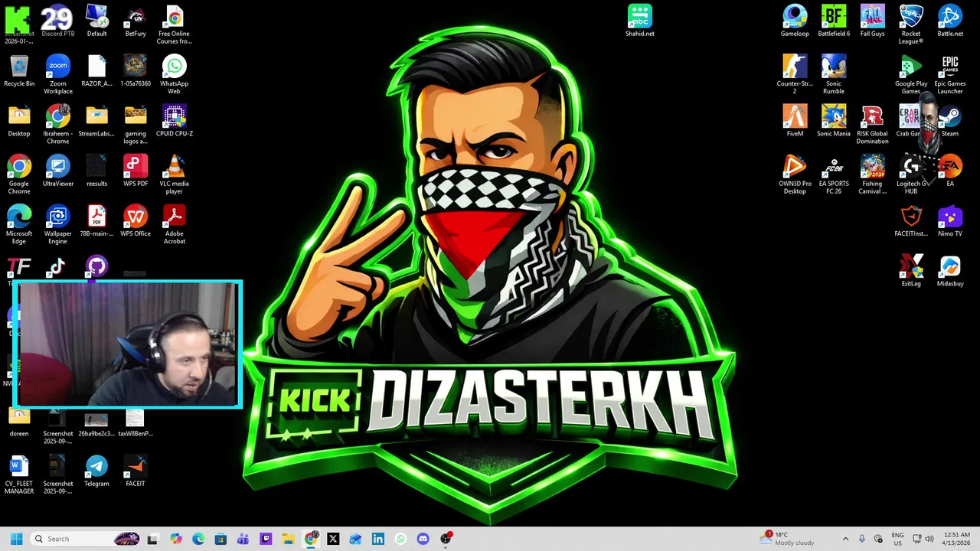Open the clock and date 12:51 AM
The width and height of the screenshot is (980, 551).
coord(957,539)
